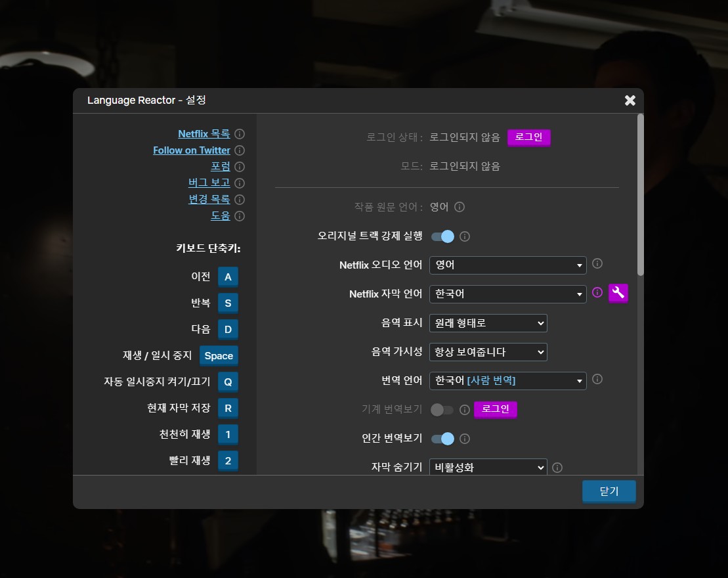Image resolution: width=728 pixels, height=578 pixels.
Task: Click D shortcut key for 다음
Action: [228, 330]
